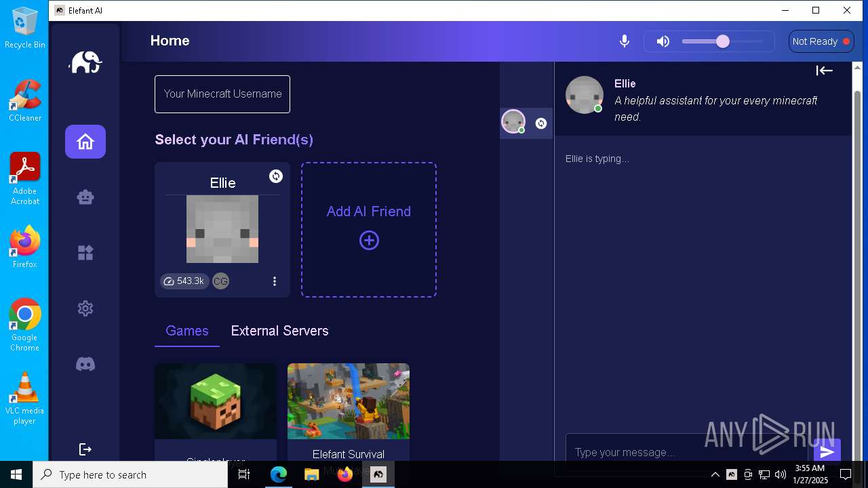This screenshot has width=868, height=488.
Task: Adjust the volume slider in header
Action: tap(723, 41)
